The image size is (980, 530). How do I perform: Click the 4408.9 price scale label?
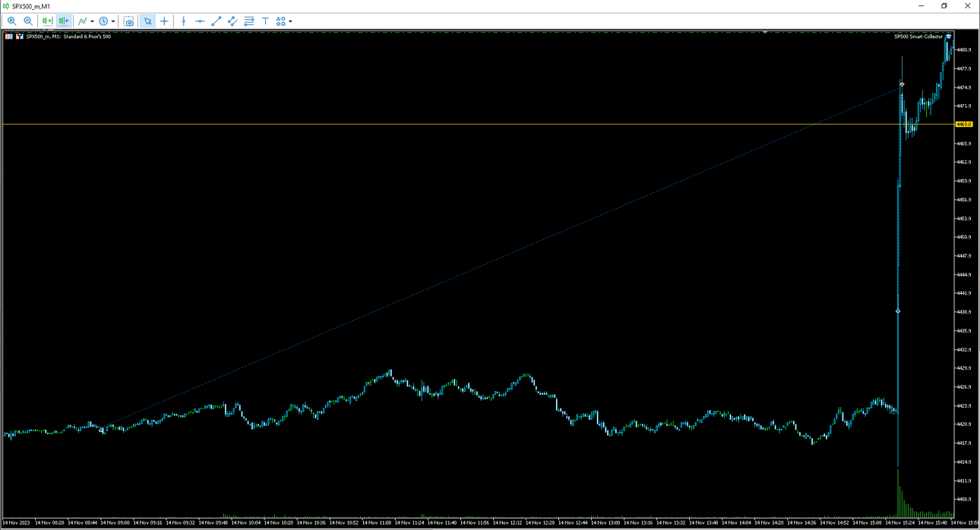coord(964,500)
